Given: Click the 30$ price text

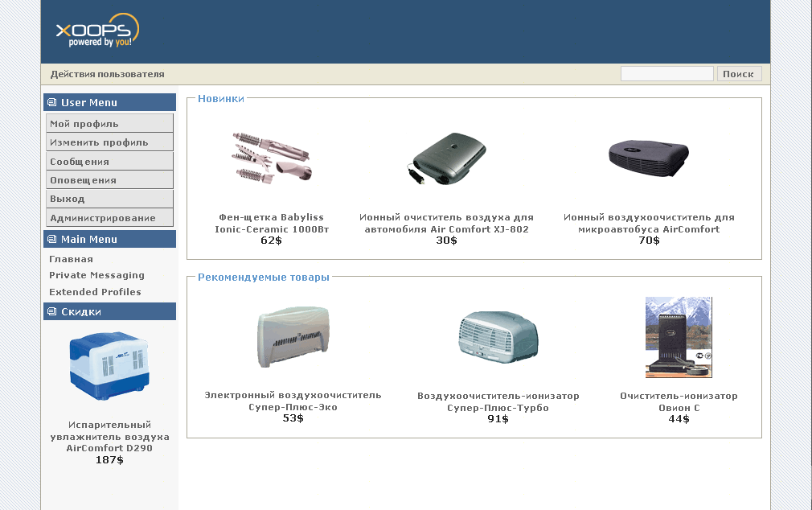Looking at the screenshot, I should coord(446,240).
